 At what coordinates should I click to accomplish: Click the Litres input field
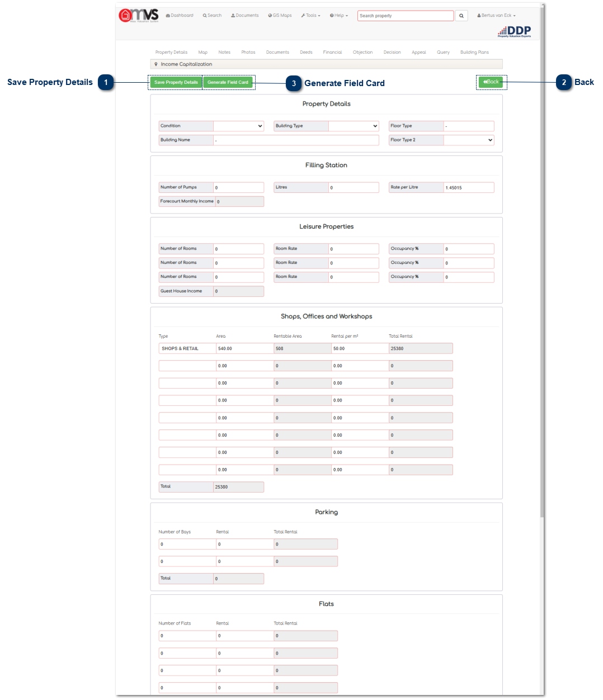(354, 187)
